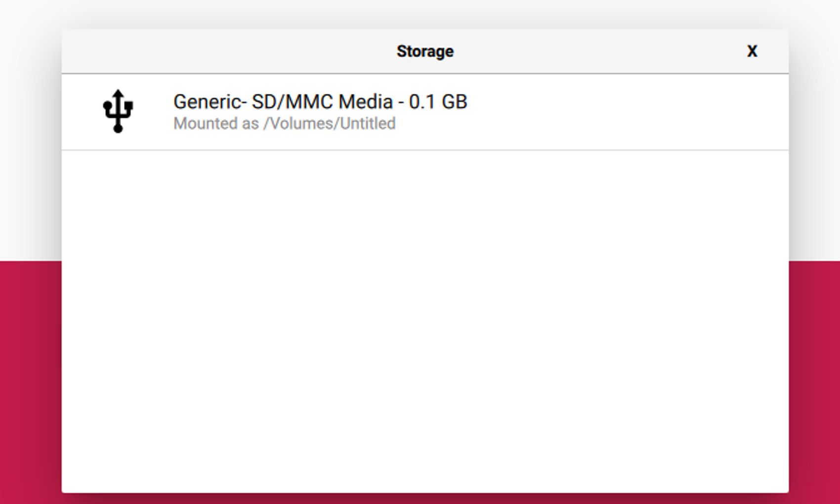Viewport: 840px width, 504px height.
Task: Click header bar space left of Storage title
Action: click(222, 51)
